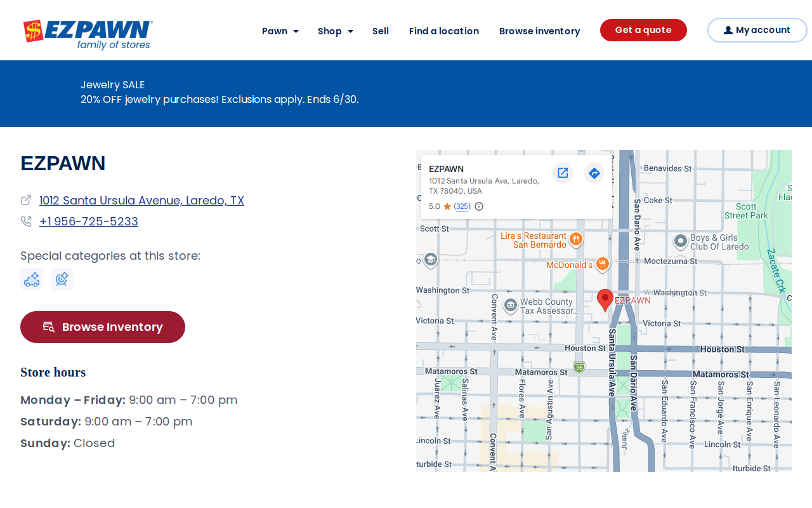Click the Monday – Friday hours line
This screenshot has width=812, height=508.
point(129,400)
